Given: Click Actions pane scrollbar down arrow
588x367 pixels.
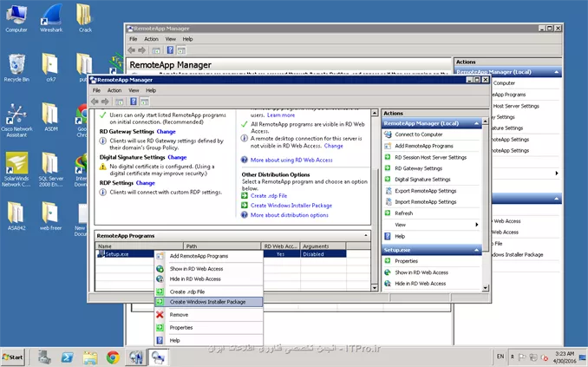Looking at the screenshot, I should coord(486,288).
